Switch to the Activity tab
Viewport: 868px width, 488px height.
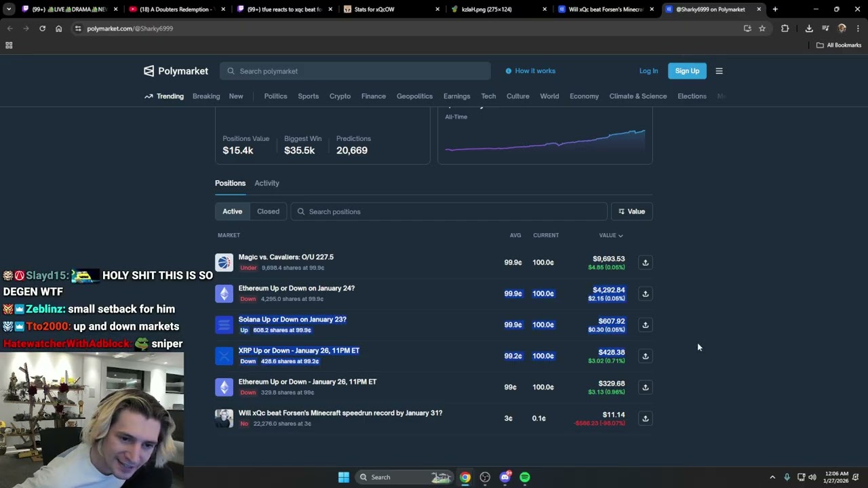[267, 183]
